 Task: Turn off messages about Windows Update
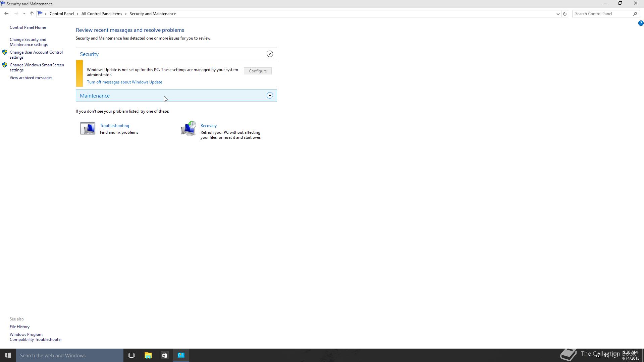pyautogui.click(x=124, y=82)
